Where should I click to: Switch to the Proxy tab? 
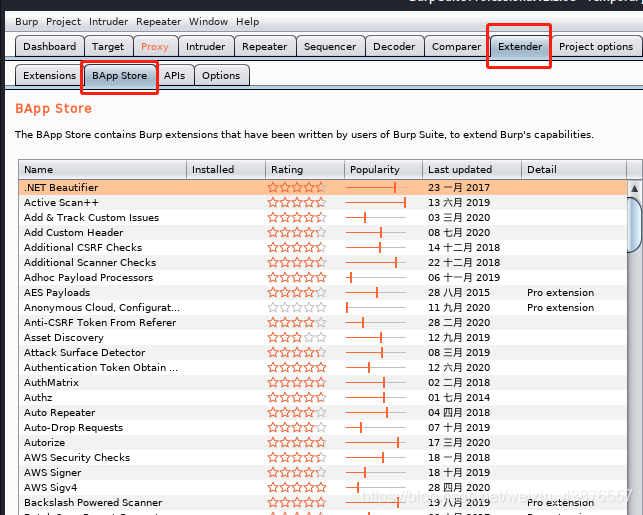tap(155, 46)
